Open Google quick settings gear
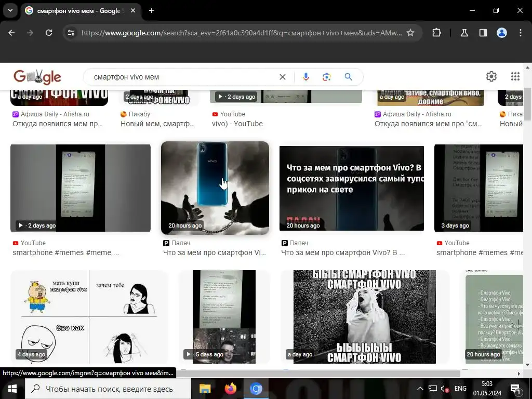The image size is (532, 399). (491, 77)
